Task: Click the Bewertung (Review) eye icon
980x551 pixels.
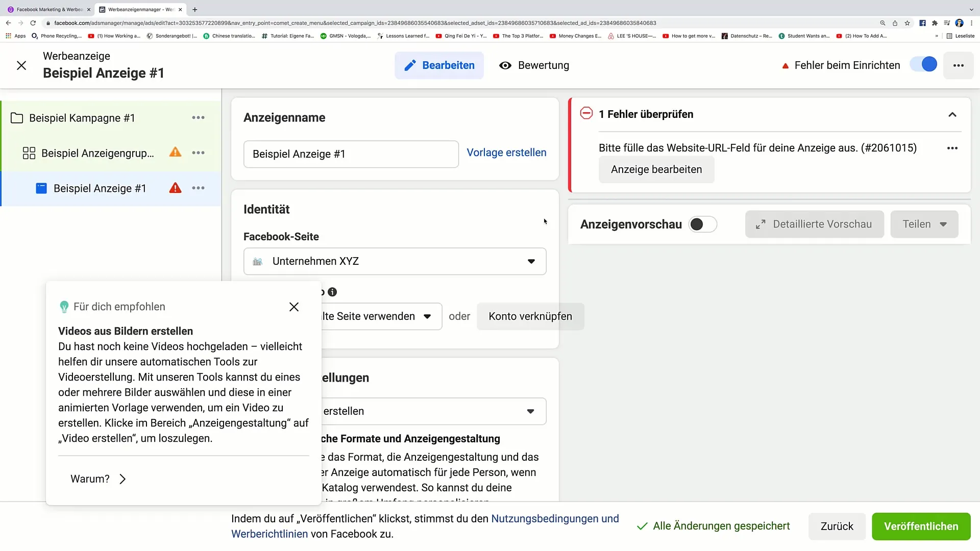Action: coord(505,65)
